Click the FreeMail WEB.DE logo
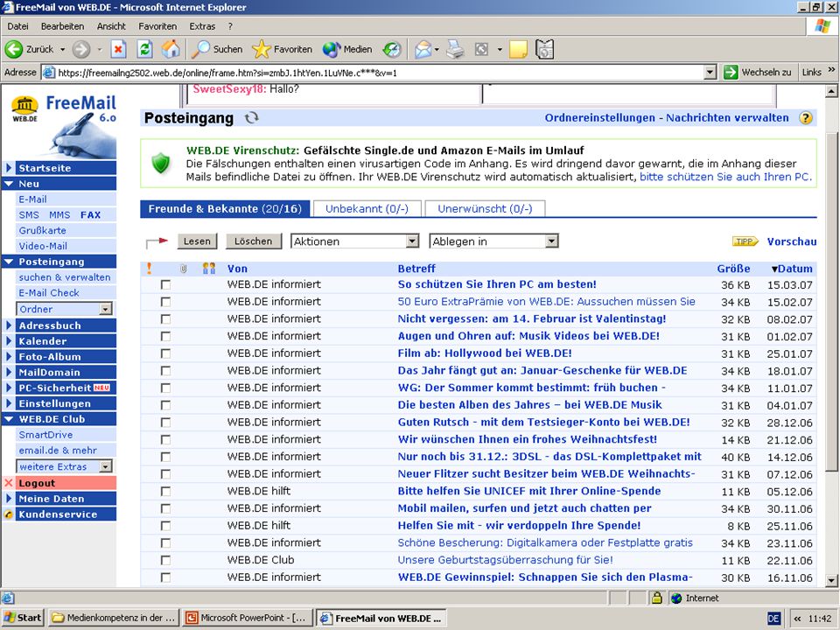This screenshot has height=630, width=840. coord(64,124)
